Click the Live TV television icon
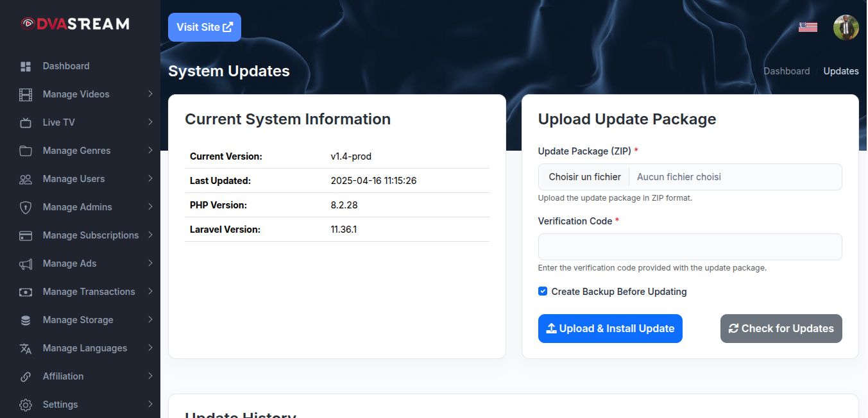868x418 pixels. (26, 123)
